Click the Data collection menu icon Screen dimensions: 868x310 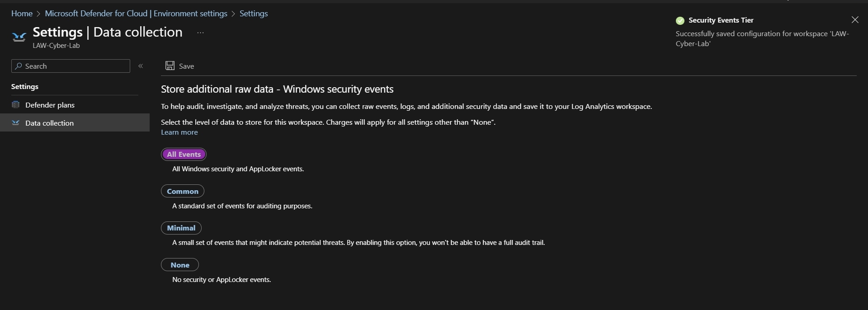[16, 123]
